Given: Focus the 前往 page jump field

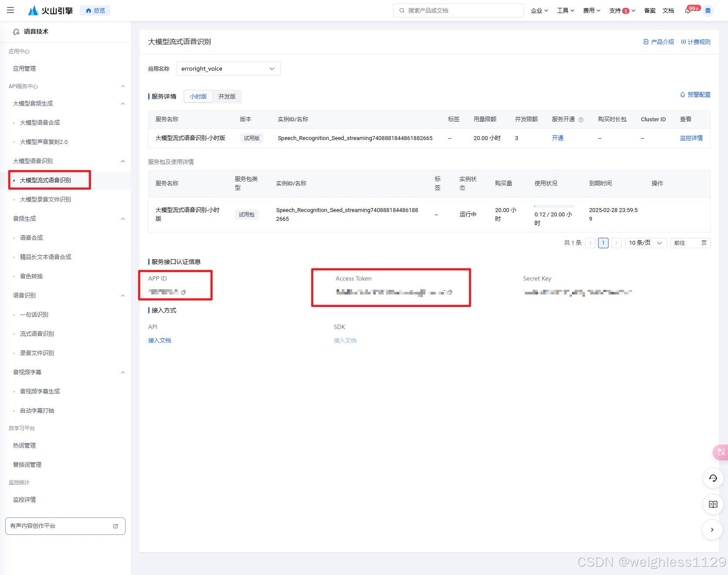Looking at the screenshot, I should (x=691, y=243).
